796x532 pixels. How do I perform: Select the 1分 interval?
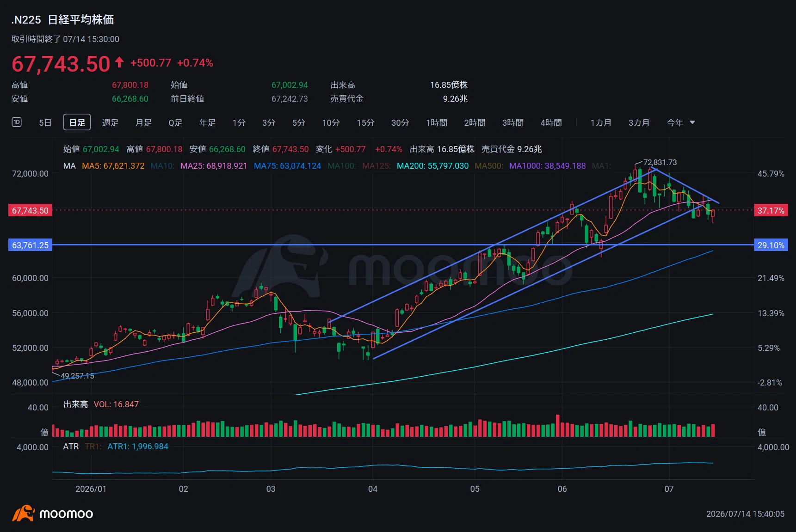coord(239,122)
